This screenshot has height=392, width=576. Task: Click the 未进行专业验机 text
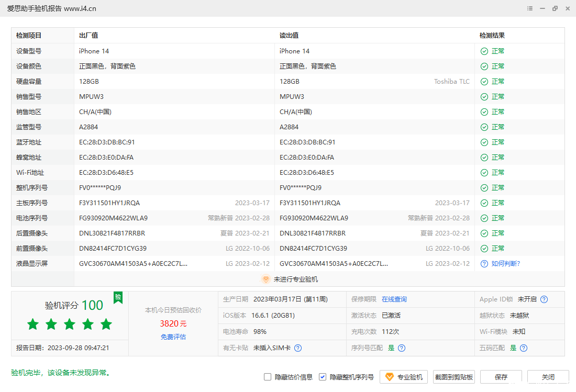296,279
